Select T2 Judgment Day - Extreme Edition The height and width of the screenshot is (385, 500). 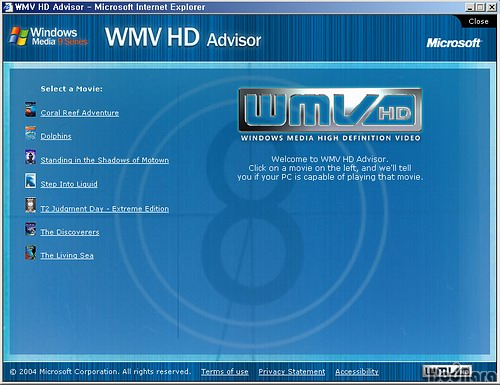coord(105,209)
